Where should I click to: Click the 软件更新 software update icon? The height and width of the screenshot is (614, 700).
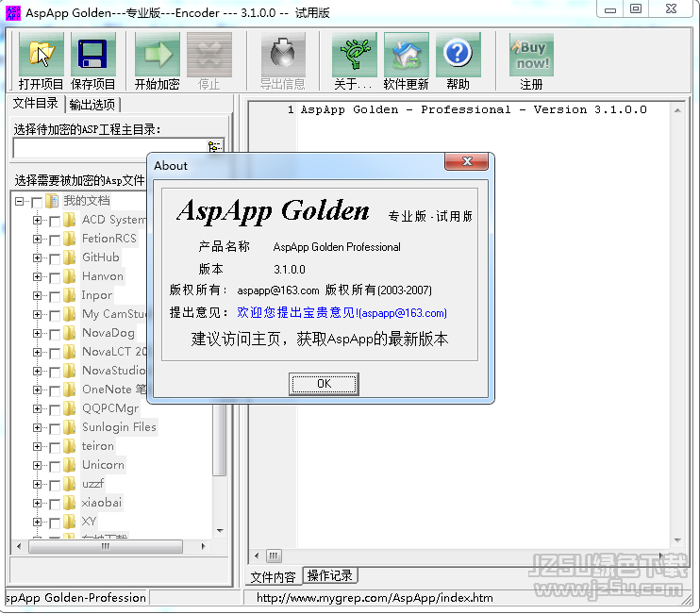(x=407, y=55)
